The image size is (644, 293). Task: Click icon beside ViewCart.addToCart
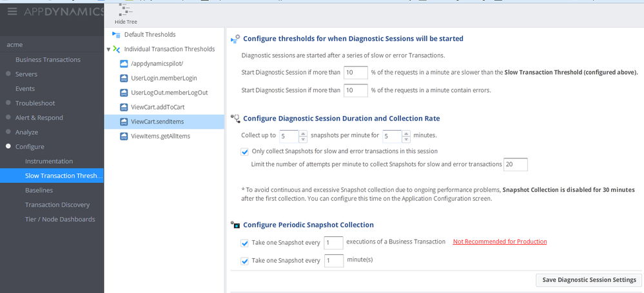pos(124,108)
